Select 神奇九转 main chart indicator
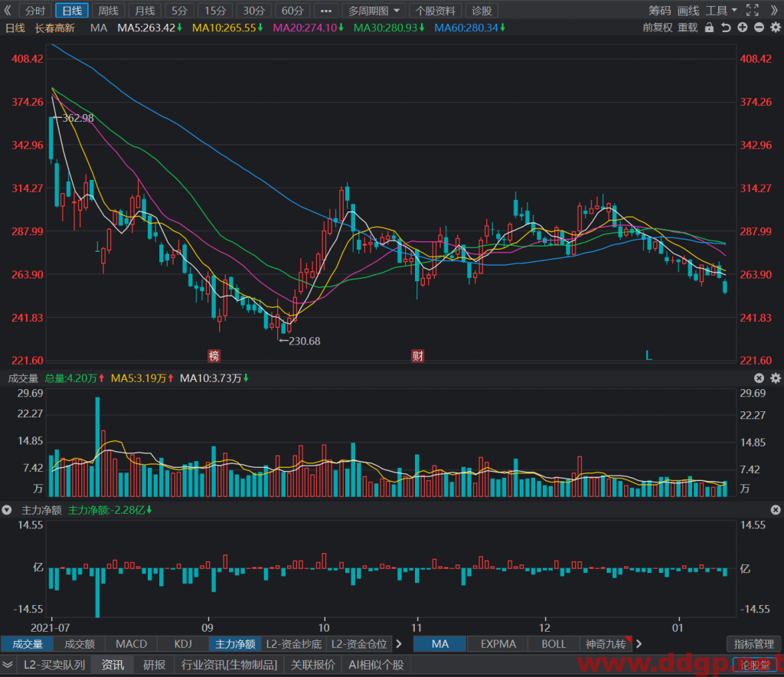Viewport: 784px width, 677px height. [x=606, y=644]
